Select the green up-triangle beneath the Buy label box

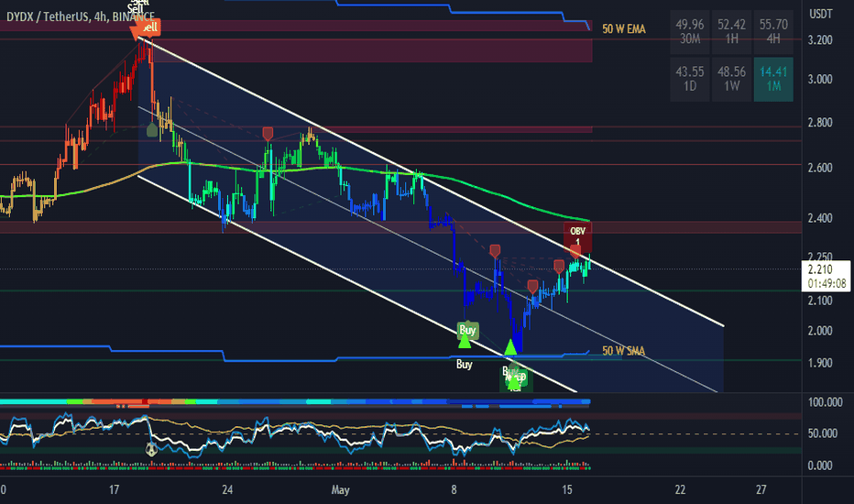[464, 342]
